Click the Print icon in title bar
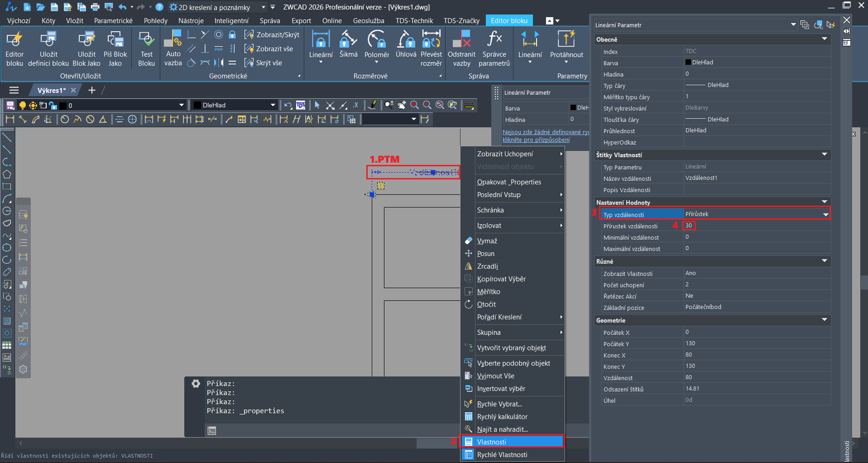The height and width of the screenshot is (463, 868). 95,7
